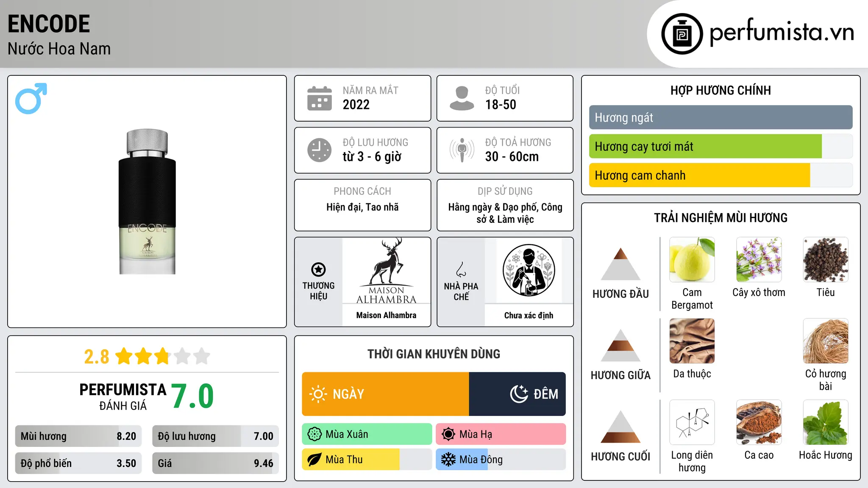Click the pyramid icon above Hương Đầu
Image resolution: width=868 pixels, height=488 pixels.
(x=621, y=264)
